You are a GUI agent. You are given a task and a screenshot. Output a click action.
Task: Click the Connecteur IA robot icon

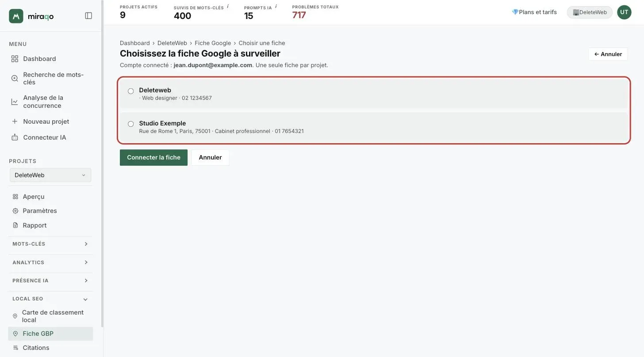click(15, 137)
